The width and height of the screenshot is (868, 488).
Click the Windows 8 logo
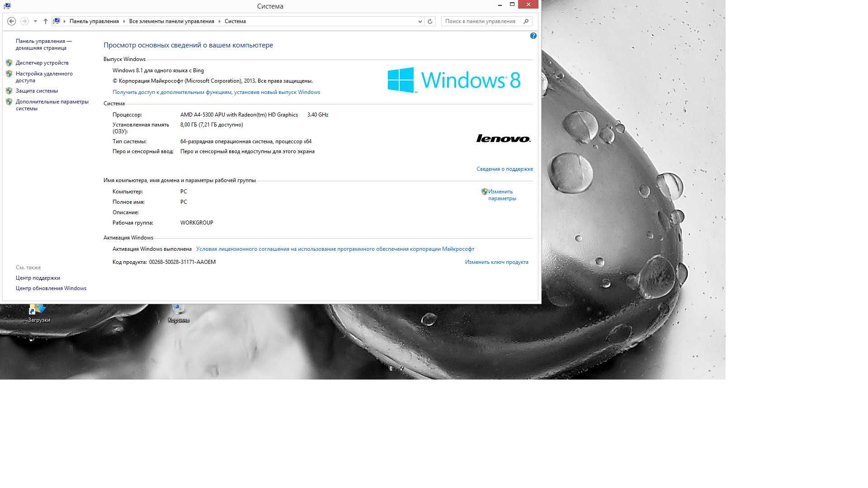[x=454, y=80]
